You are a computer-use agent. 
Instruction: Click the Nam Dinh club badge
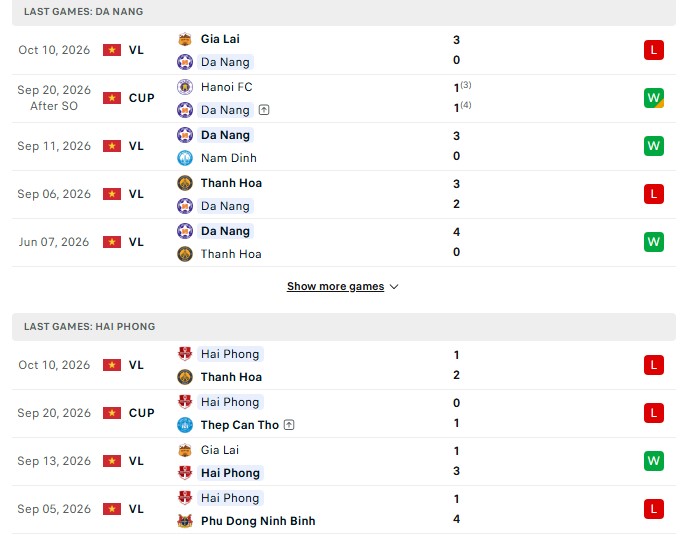(185, 158)
